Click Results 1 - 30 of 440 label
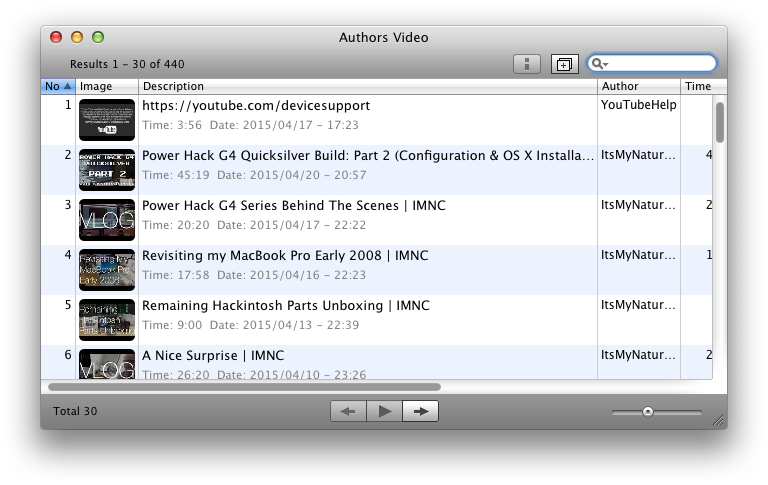 127,64
